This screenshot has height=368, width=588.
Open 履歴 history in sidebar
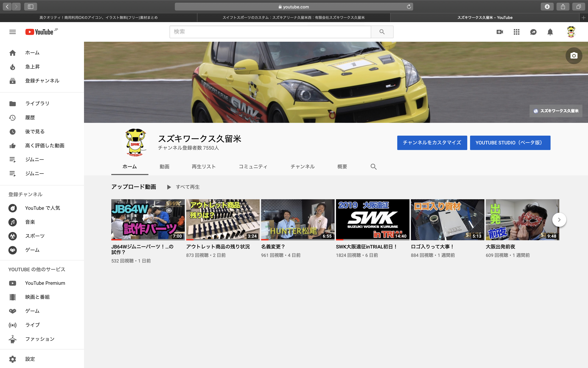click(42, 118)
